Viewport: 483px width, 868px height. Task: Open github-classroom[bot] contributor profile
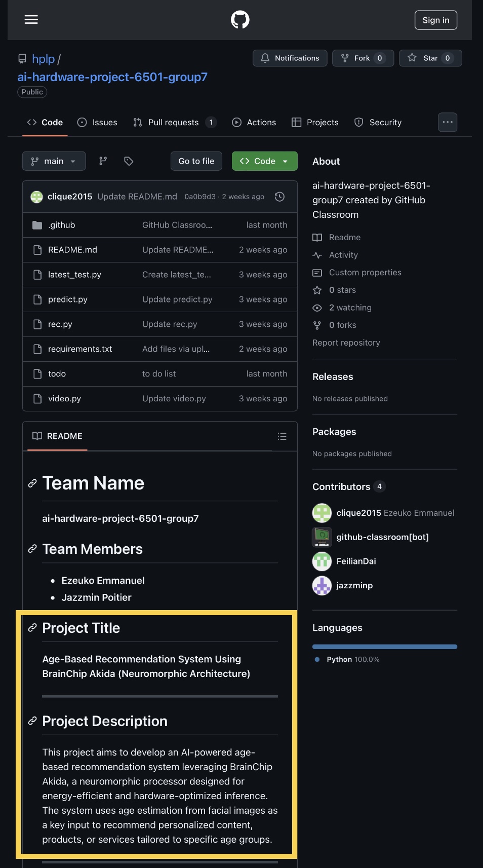click(382, 537)
